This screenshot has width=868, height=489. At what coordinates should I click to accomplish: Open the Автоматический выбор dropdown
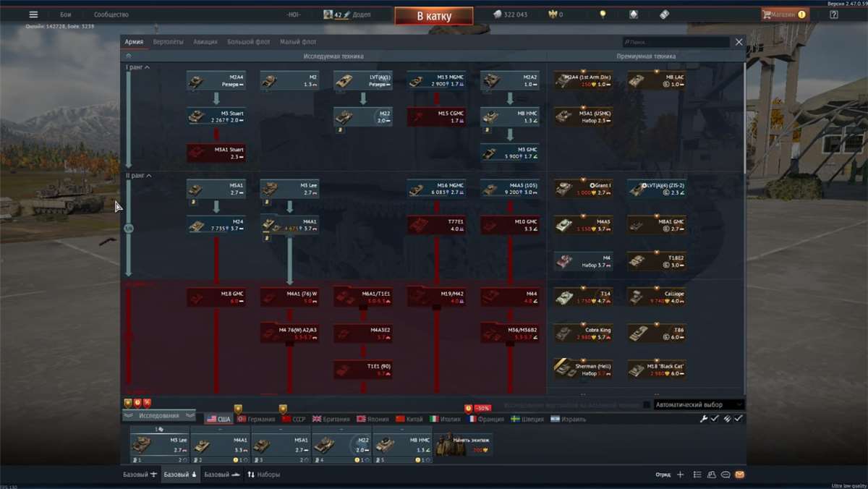click(x=699, y=405)
